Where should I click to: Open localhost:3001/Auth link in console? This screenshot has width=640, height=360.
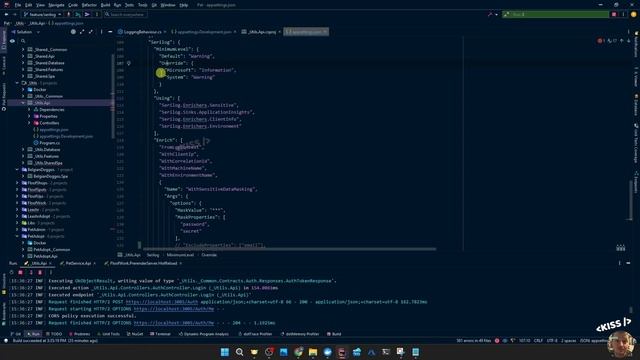(162, 302)
